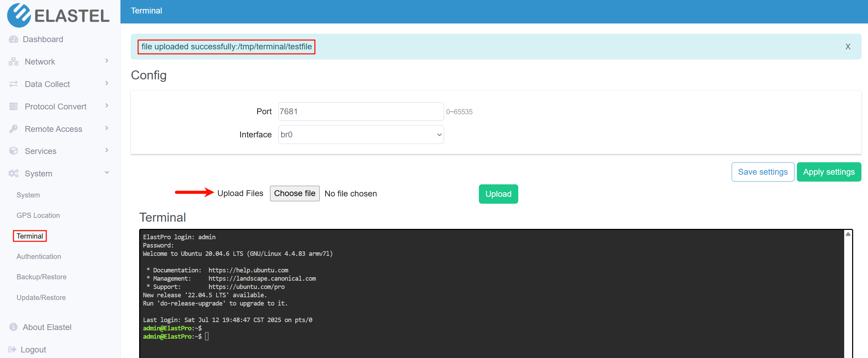Click the terminal command prompt cursor
The image size is (868, 358).
tap(206, 337)
